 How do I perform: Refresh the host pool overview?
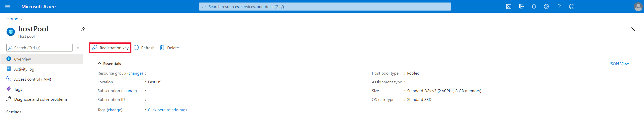pyautogui.click(x=144, y=48)
